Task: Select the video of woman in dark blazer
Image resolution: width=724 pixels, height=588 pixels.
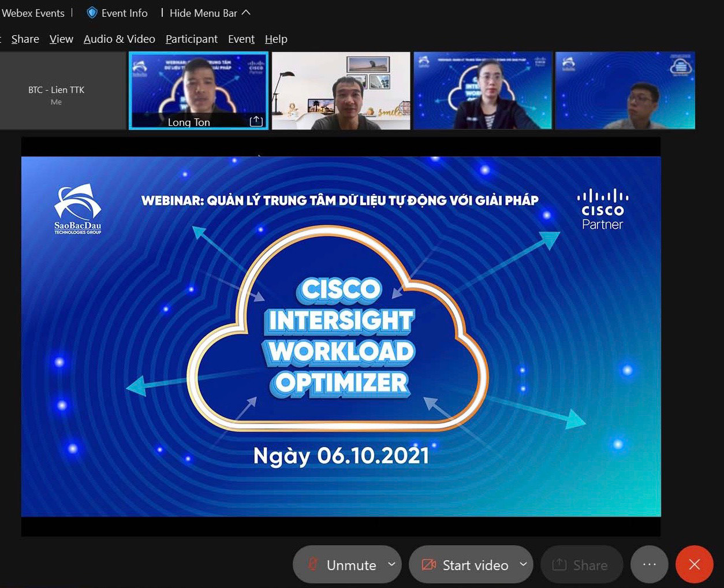Action: (483, 91)
